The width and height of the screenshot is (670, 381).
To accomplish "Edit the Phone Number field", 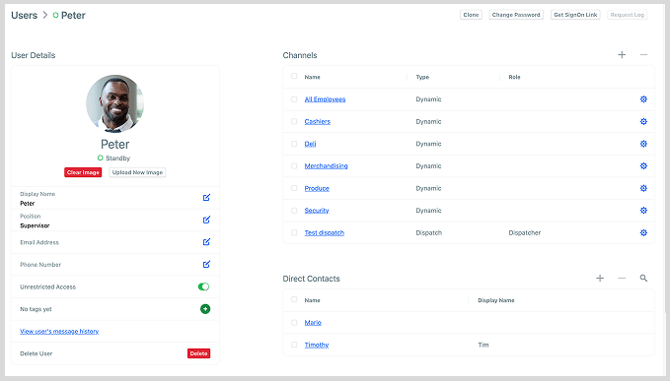I will (206, 264).
